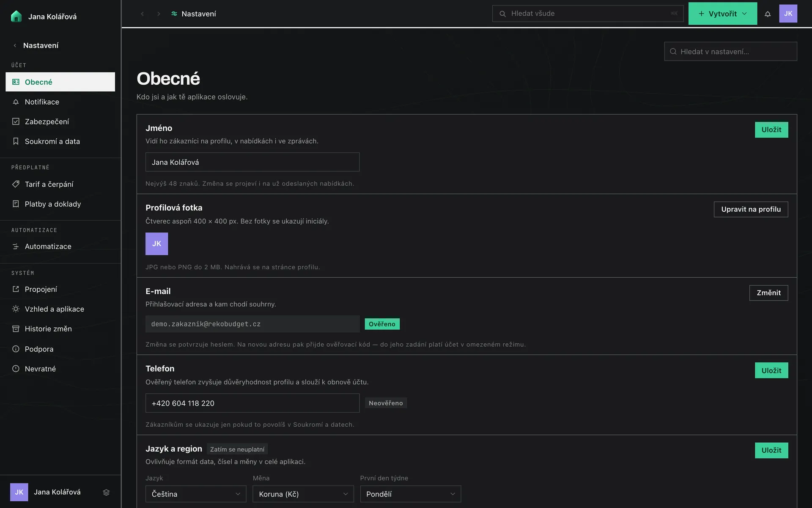Open notifications via the bell icon
This screenshot has height=508, width=812.
[x=768, y=14]
